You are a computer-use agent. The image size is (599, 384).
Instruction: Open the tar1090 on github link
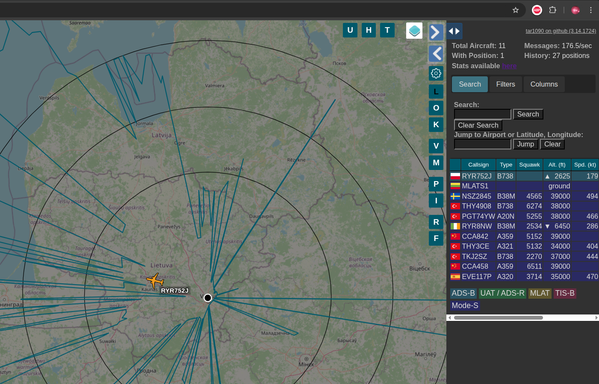click(560, 31)
